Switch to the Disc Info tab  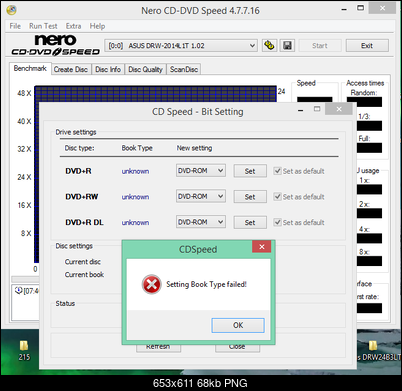108,69
